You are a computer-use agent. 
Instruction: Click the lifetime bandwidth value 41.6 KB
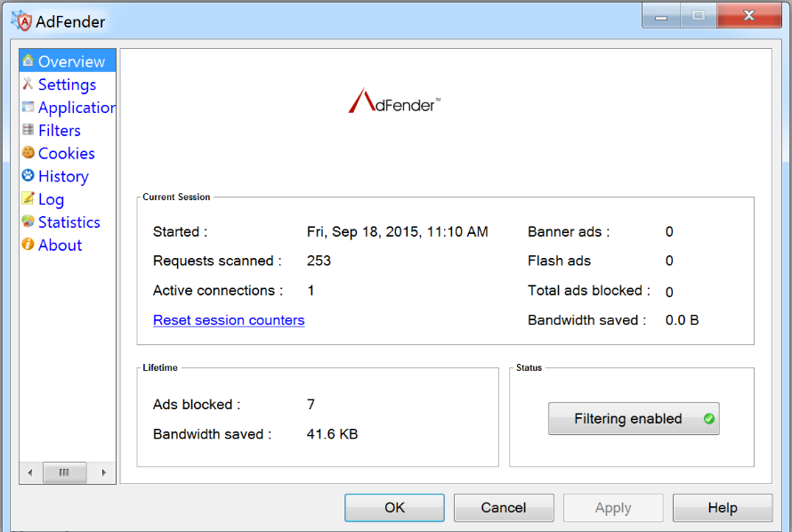332,434
